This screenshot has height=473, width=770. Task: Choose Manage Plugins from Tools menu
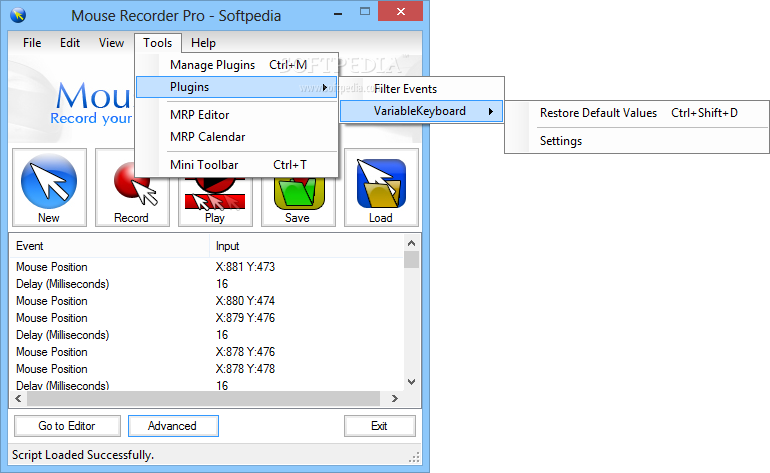237,65
